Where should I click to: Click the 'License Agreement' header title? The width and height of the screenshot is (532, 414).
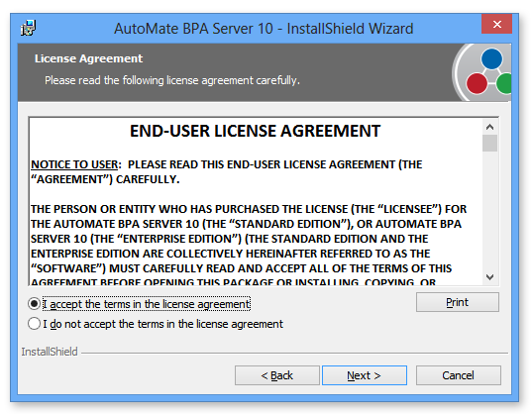tap(88, 58)
